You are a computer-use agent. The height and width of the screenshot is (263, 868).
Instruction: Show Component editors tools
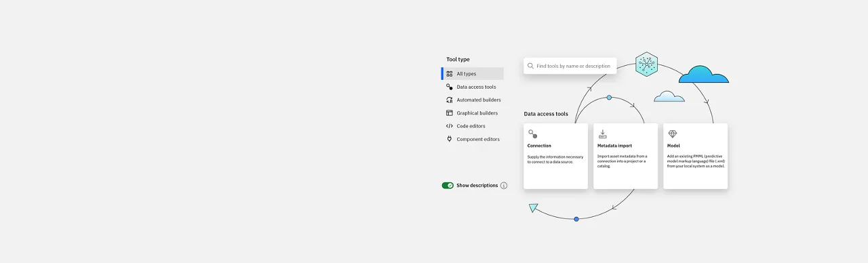(473, 139)
